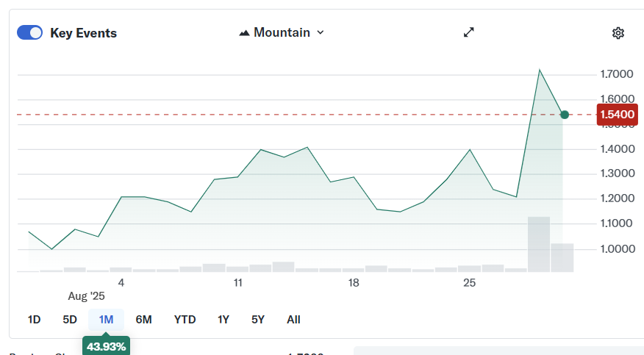This screenshot has width=644, height=355.
Task: Click the tallest volume bar
Action: (539, 244)
